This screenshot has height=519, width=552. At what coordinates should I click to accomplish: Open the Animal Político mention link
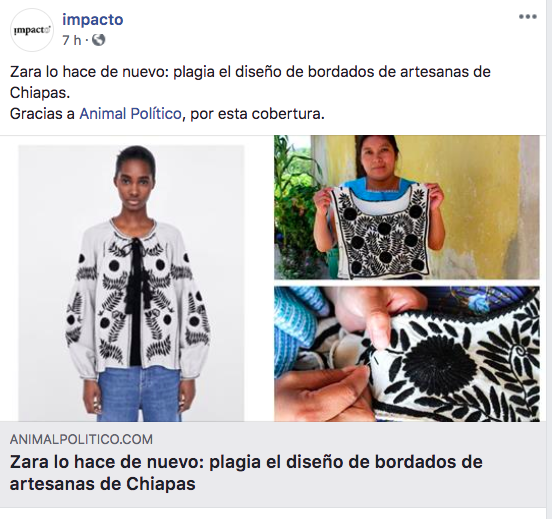click(x=130, y=114)
